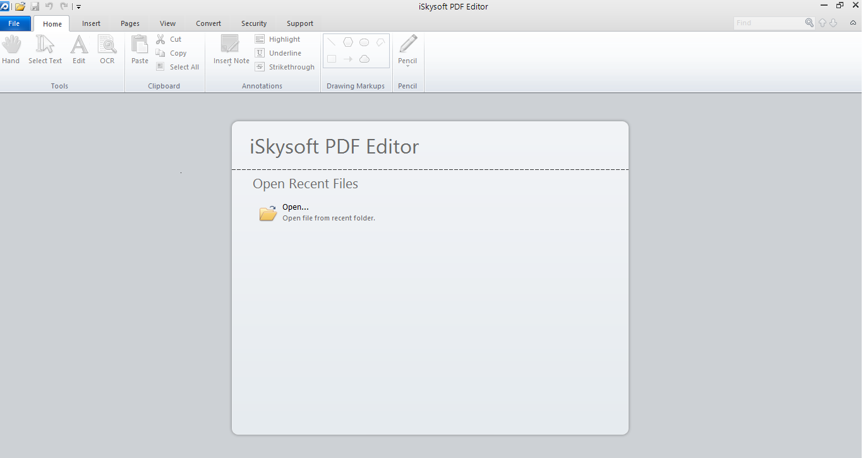Select the line drawing shape
868x458 pixels.
click(332, 42)
